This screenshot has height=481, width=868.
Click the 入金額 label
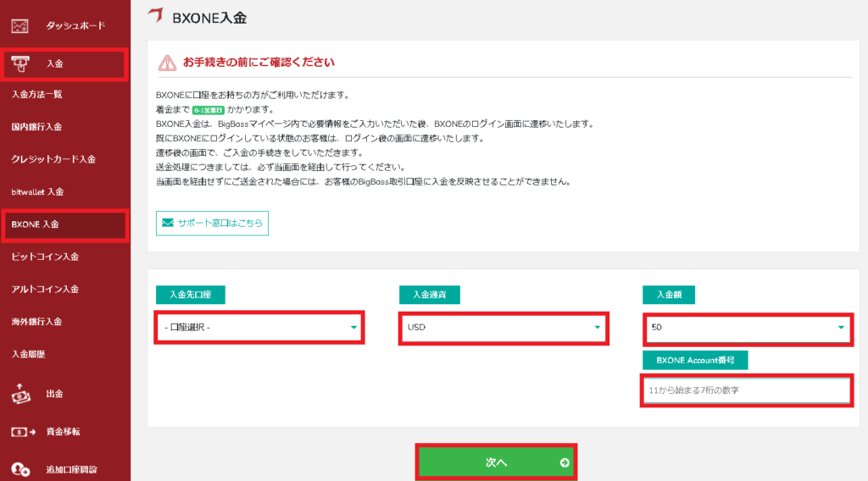[x=669, y=295]
